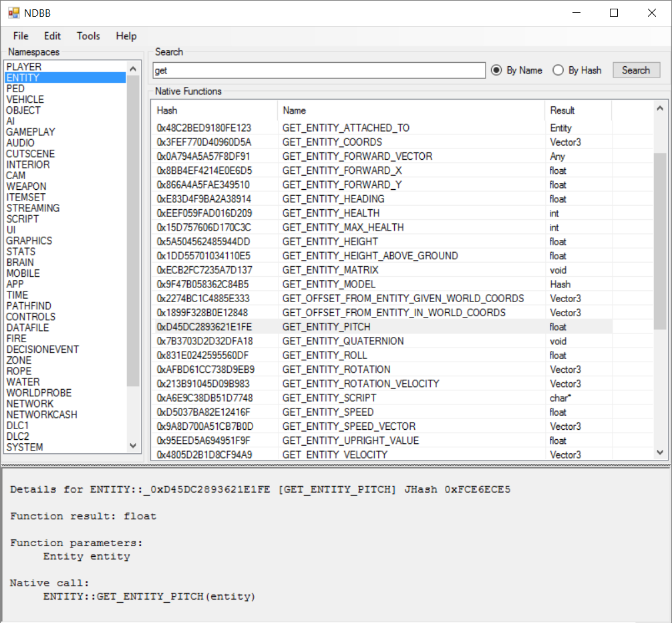Select the SYSTEM namespace
The height and width of the screenshot is (623, 672).
[65, 447]
